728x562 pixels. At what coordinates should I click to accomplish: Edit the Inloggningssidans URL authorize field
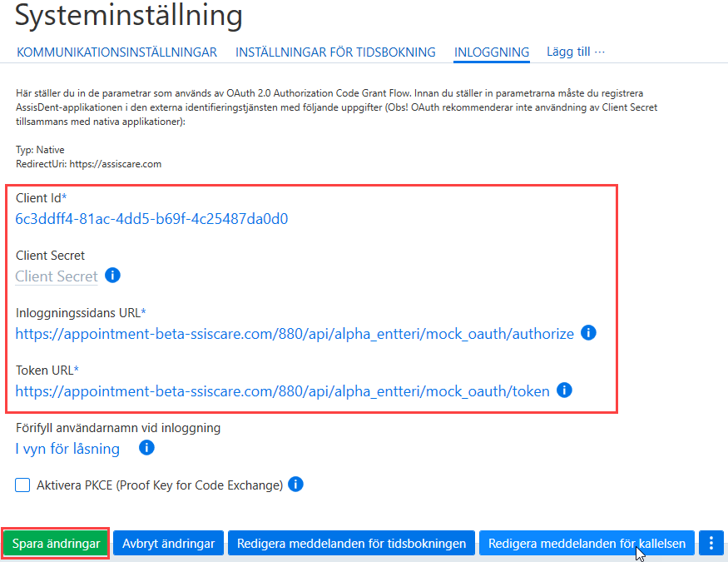click(x=295, y=334)
